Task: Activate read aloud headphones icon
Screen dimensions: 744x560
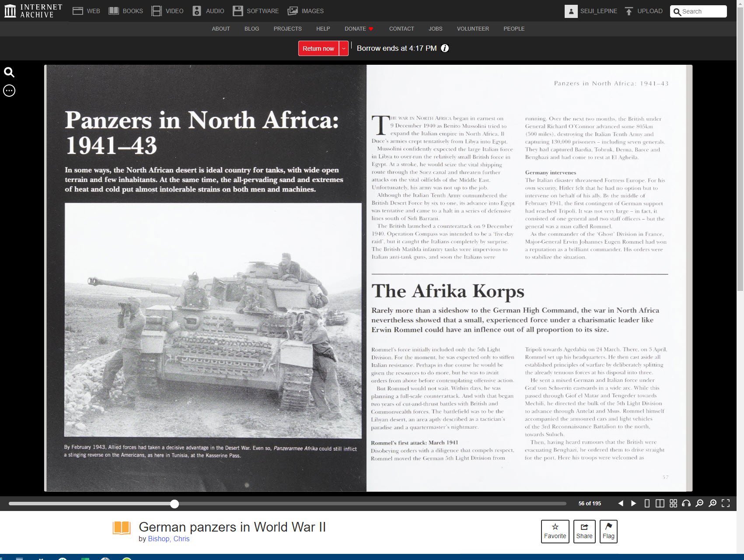Action: click(x=686, y=504)
